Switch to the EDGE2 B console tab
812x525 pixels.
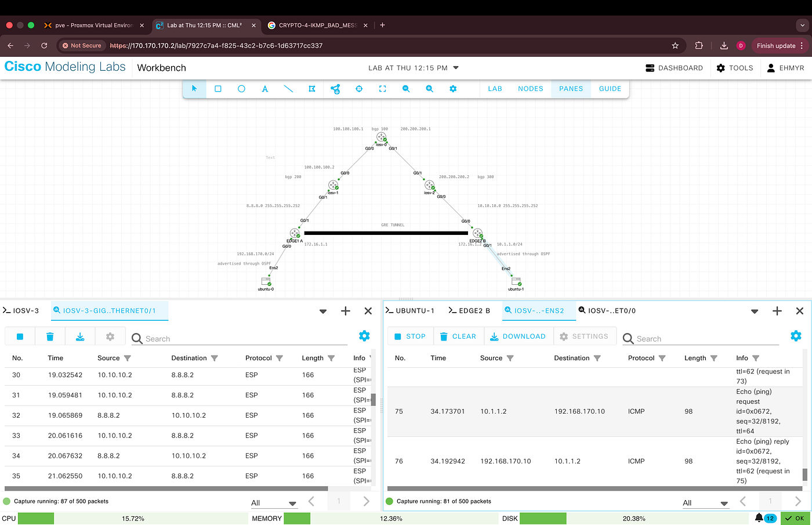point(469,310)
